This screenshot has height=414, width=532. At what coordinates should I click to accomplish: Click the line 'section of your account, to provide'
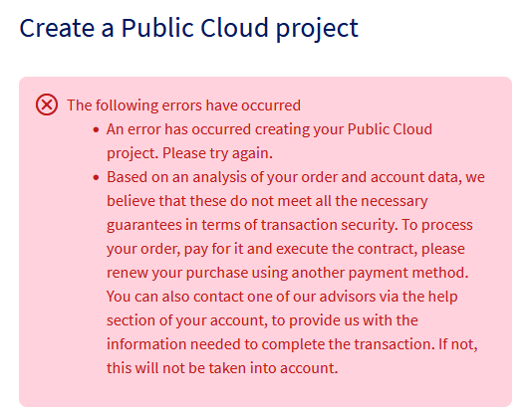[x=262, y=320]
